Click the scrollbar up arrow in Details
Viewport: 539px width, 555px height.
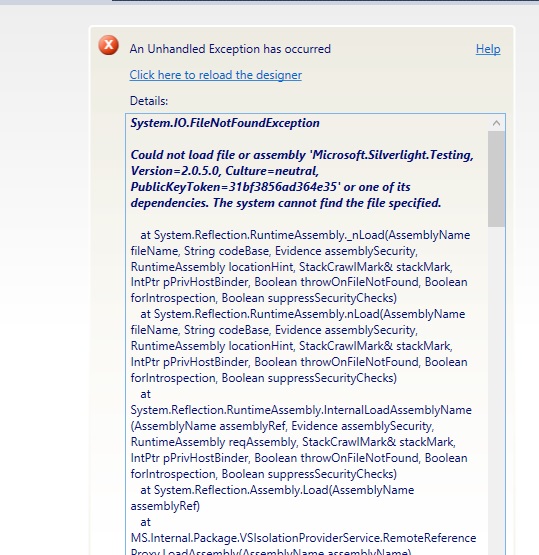click(x=496, y=123)
